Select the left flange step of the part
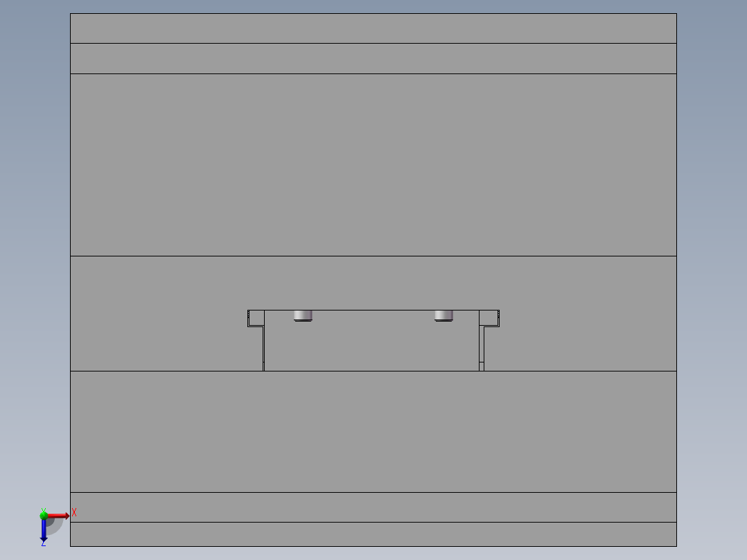Viewport: 747px width, 560px height. pyautogui.click(x=256, y=318)
